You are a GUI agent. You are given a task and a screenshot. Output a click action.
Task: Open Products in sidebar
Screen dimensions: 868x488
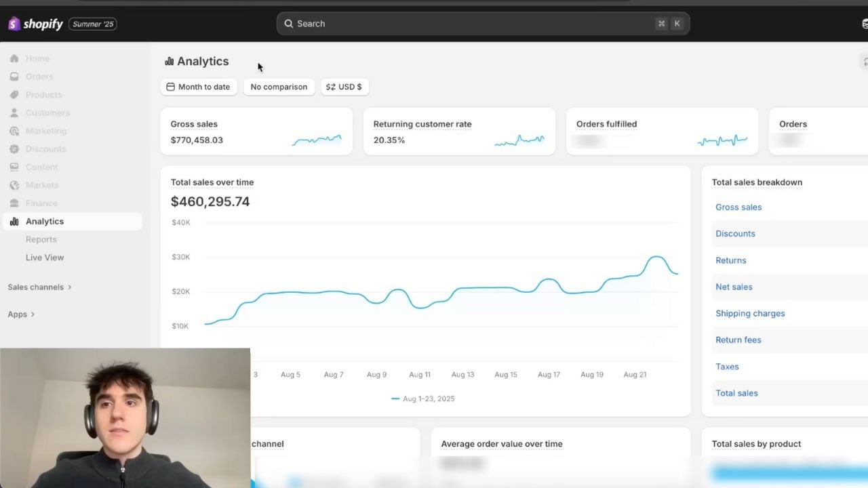43,95
